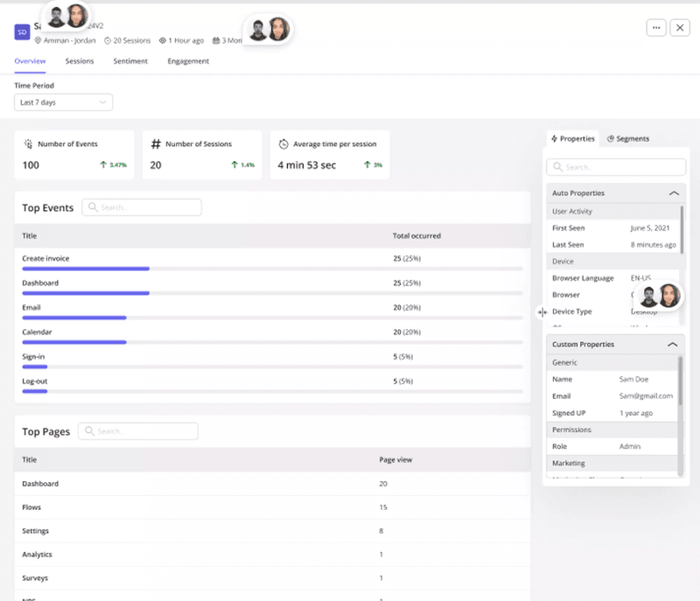Click the search icon in Properties panel
This screenshot has width=700, height=601.
click(x=558, y=167)
